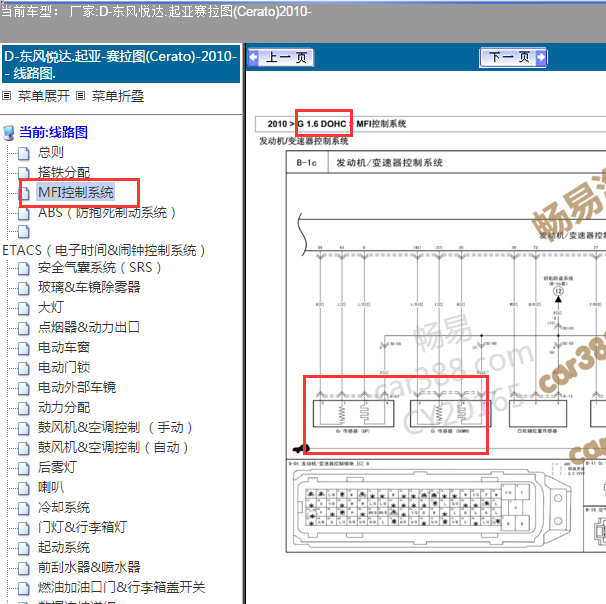Screen dimensions: 606x604
Task: Click the page icon next to 燃油加油口门&行李箱盖开关
Action: click(24, 589)
